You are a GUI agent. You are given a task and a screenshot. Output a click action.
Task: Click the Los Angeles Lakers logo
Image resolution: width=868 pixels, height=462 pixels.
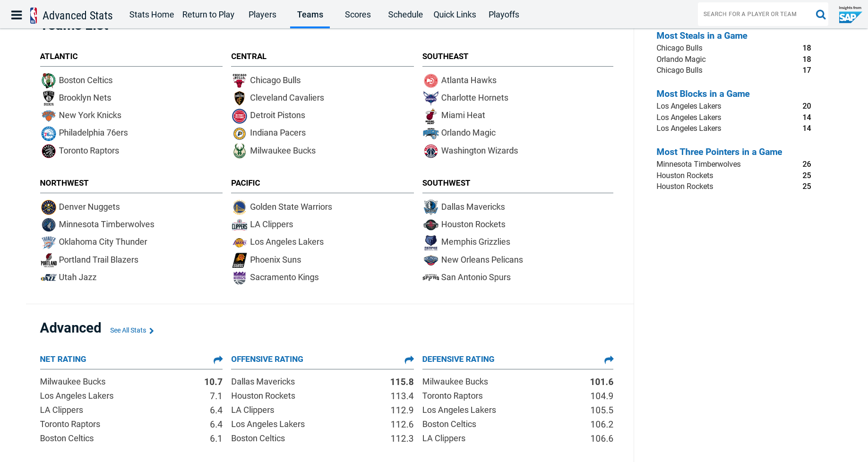click(x=240, y=243)
